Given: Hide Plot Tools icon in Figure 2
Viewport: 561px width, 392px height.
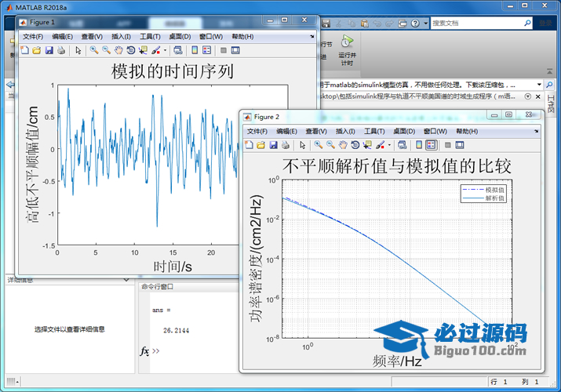Looking at the screenshot, I should coord(448,145).
